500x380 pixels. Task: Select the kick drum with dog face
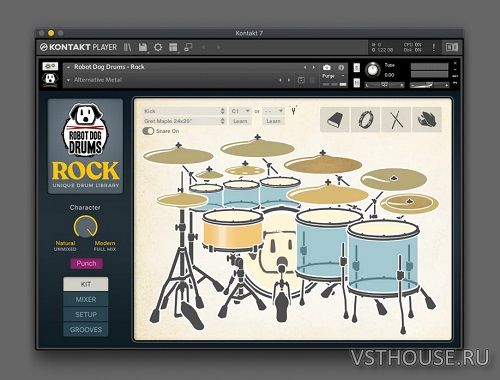coord(278,247)
